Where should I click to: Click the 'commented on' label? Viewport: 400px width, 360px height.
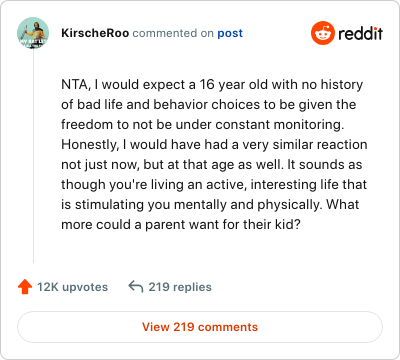coord(173,33)
